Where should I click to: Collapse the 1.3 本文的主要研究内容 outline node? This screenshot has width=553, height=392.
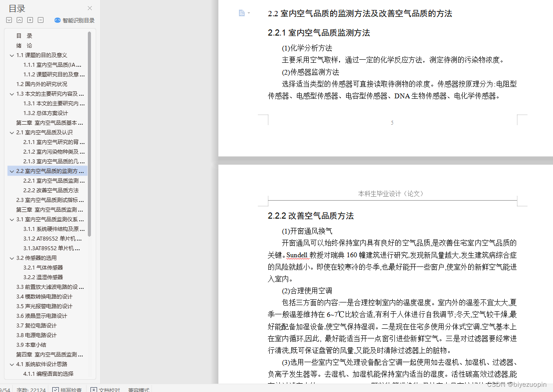click(12, 94)
